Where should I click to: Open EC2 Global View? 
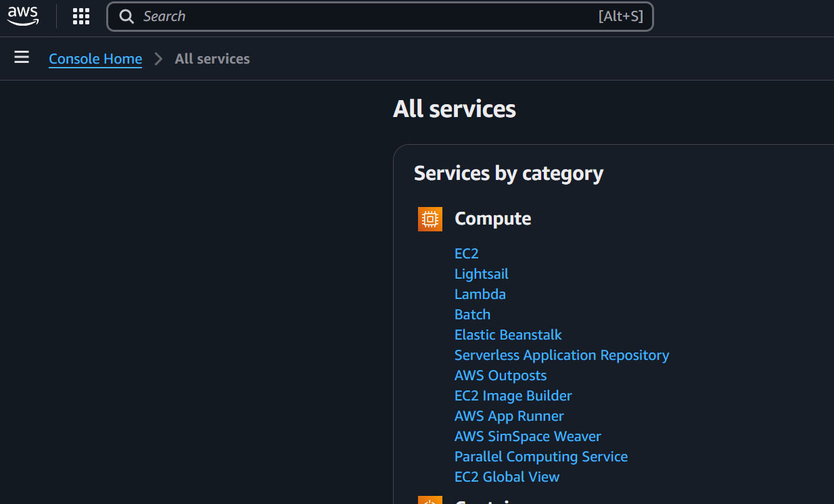(x=507, y=477)
